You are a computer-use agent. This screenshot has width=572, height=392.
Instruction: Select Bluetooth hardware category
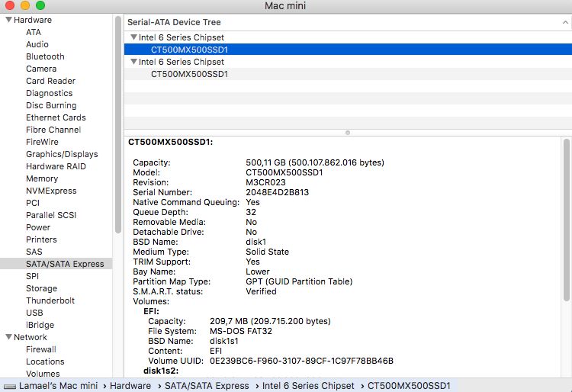[45, 56]
